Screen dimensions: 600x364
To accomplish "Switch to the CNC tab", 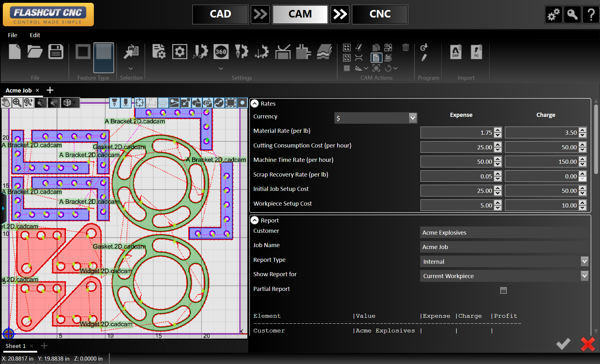I will click(x=380, y=14).
